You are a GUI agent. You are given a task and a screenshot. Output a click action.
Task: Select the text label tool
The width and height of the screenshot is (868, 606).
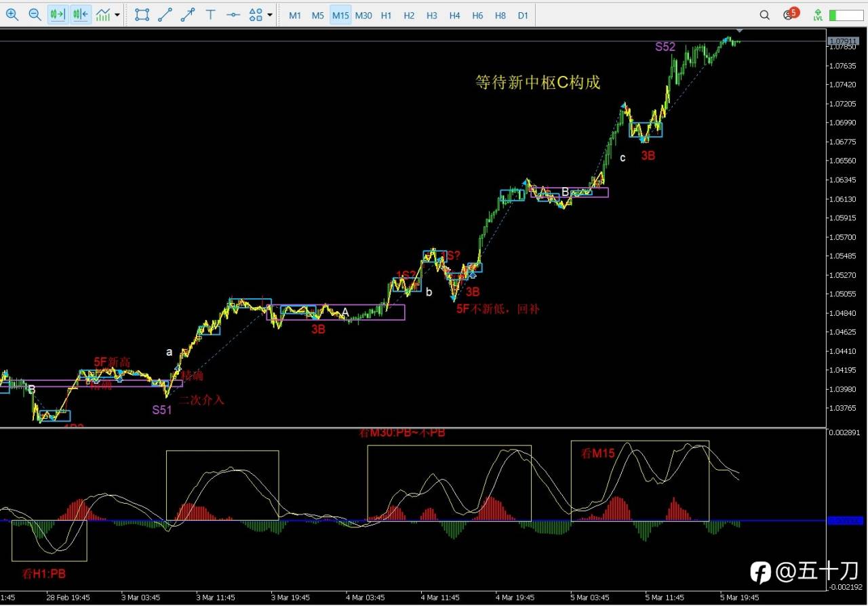coord(211,14)
